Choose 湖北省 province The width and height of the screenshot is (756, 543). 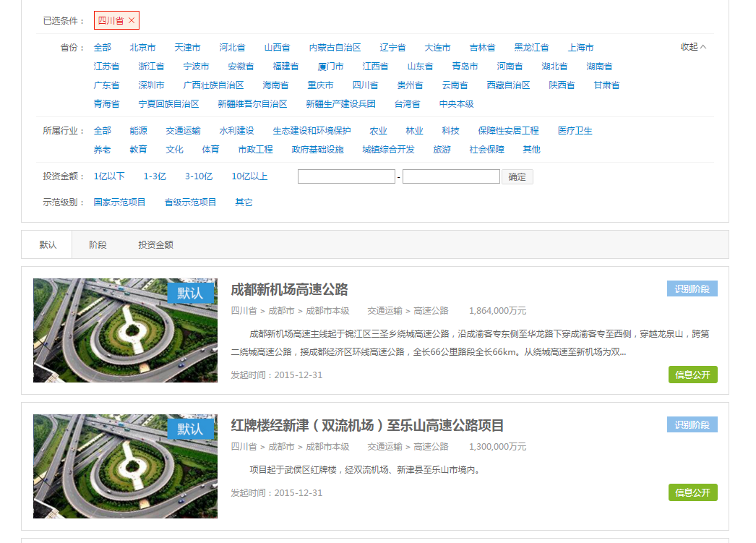pos(554,66)
